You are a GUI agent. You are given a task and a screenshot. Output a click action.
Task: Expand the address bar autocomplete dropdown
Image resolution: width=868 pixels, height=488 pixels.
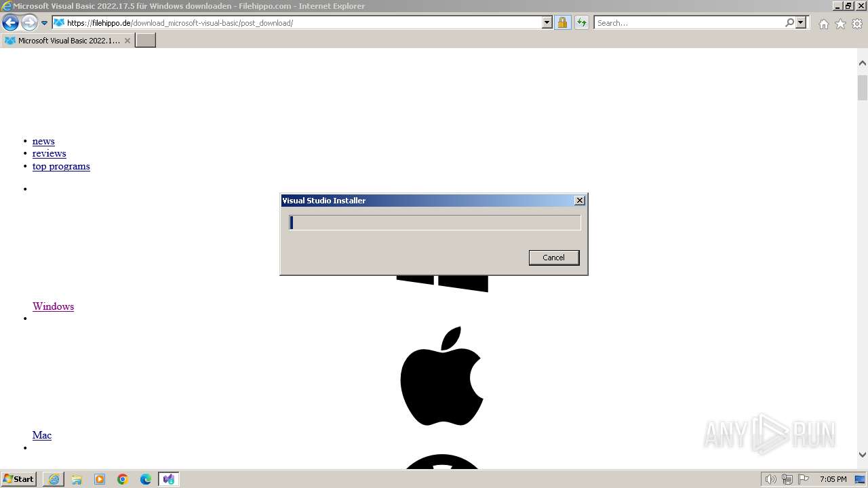pyautogui.click(x=547, y=23)
